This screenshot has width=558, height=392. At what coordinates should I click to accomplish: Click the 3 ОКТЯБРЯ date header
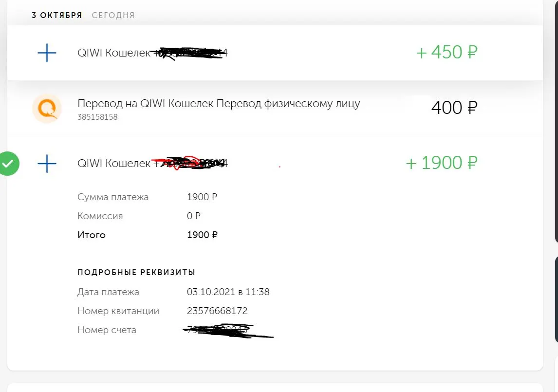[57, 15]
